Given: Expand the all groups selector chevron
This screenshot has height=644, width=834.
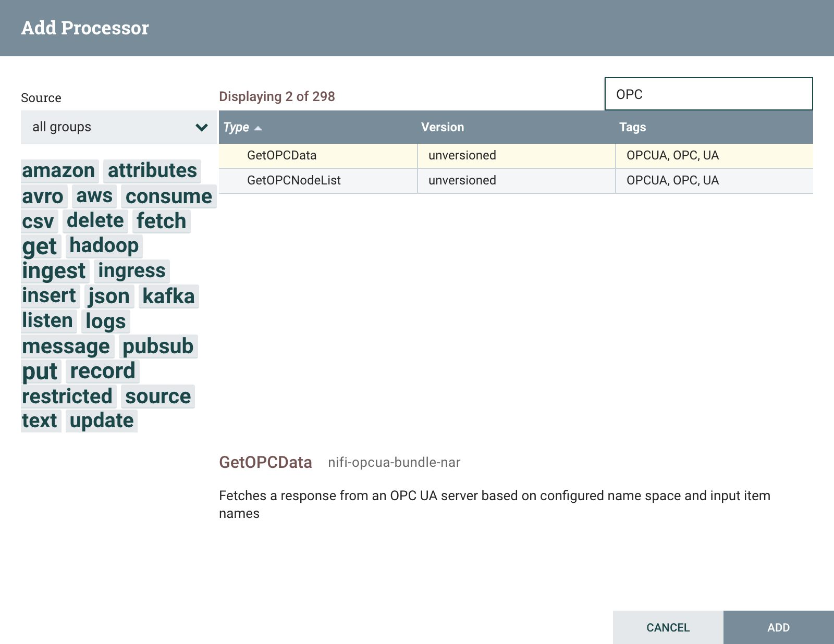Looking at the screenshot, I should tap(201, 127).
